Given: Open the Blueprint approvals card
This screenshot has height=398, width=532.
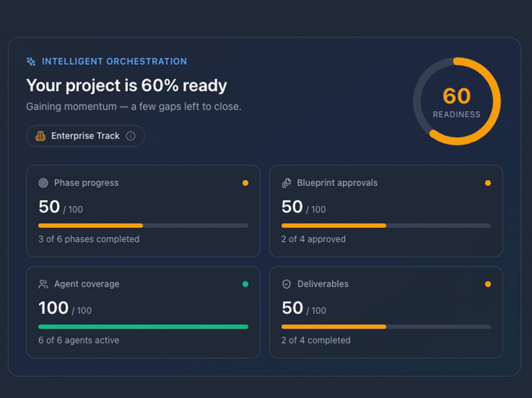Looking at the screenshot, I should tap(386, 211).
